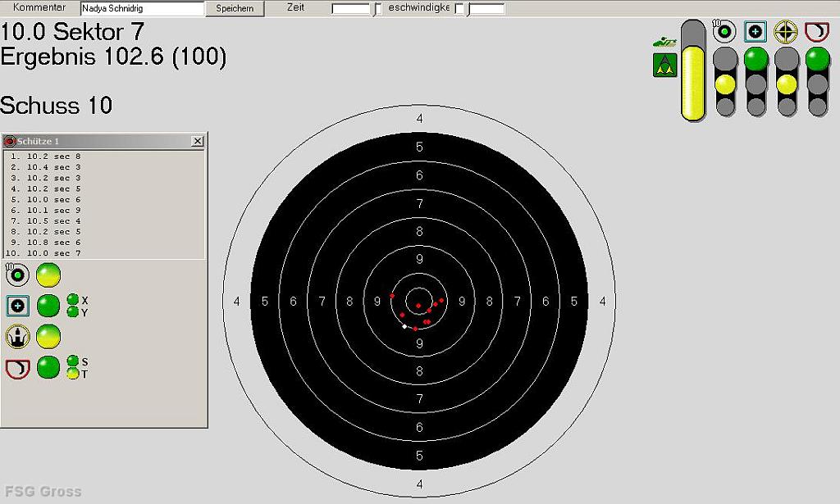Image resolution: width=840 pixels, height=504 pixels.
Task: Click the small yellow-green T indicator light
Action: click(x=73, y=374)
